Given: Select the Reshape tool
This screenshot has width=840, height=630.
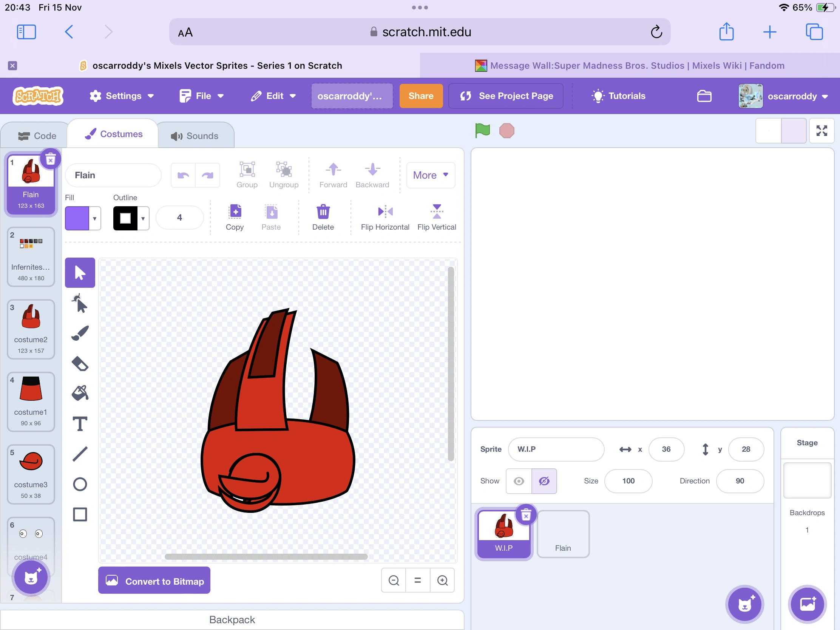Looking at the screenshot, I should (80, 303).
